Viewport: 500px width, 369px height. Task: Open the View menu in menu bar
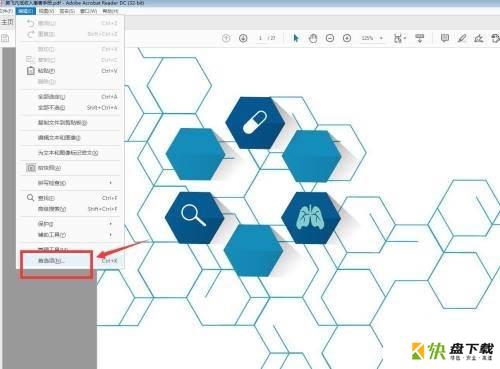click(46, 11)
